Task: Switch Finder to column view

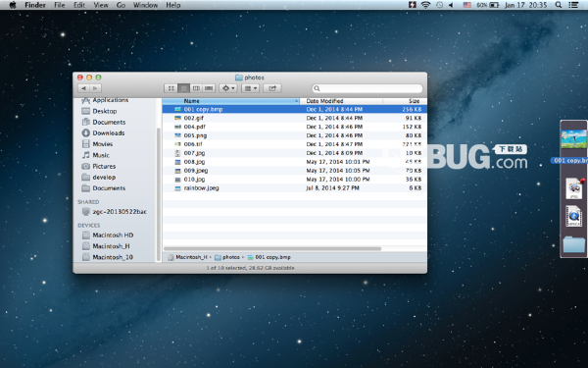Action: pyautogui.click(x=196, y=88)
